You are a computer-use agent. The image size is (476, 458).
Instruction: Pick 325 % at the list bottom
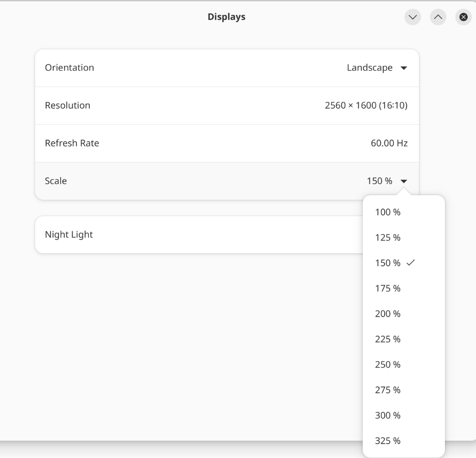(x=387, y=441)
